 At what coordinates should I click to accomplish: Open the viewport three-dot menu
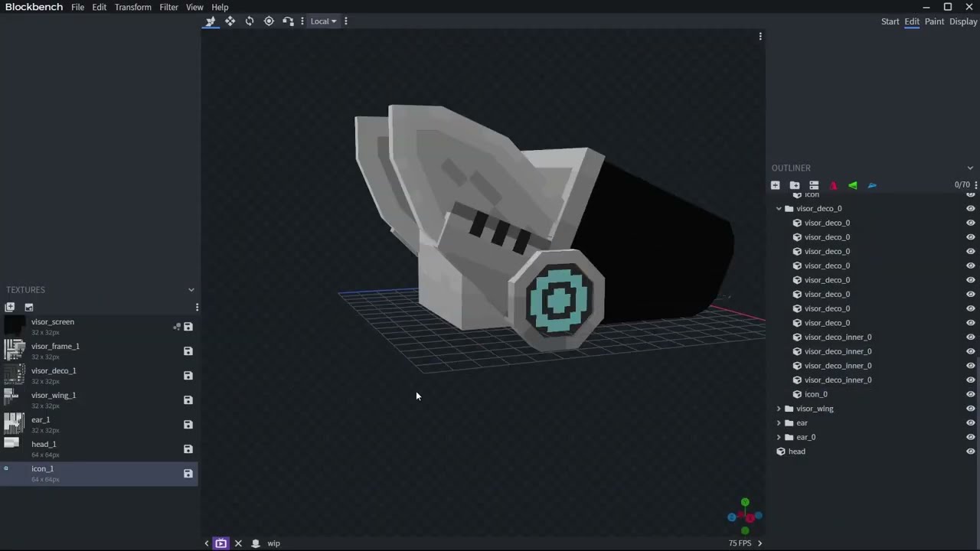pyautogui.click(x=760, y=37)
